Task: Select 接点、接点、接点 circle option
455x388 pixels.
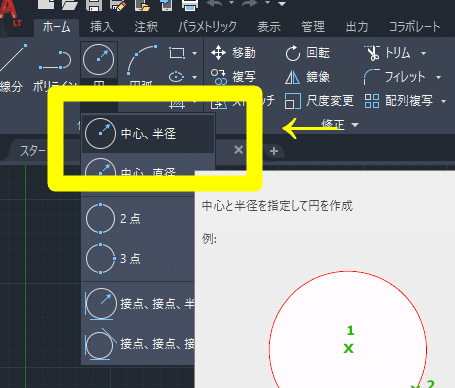Action: point(138,344)
